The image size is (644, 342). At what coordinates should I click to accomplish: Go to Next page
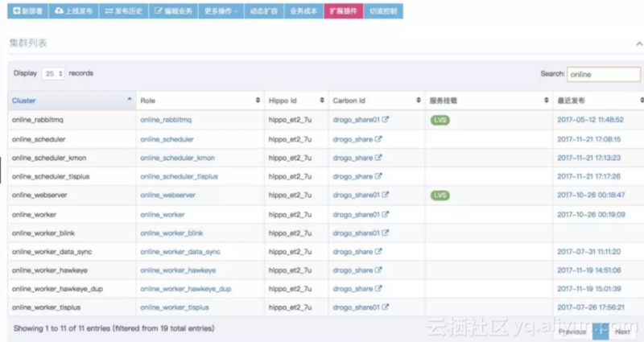point(622,332)
